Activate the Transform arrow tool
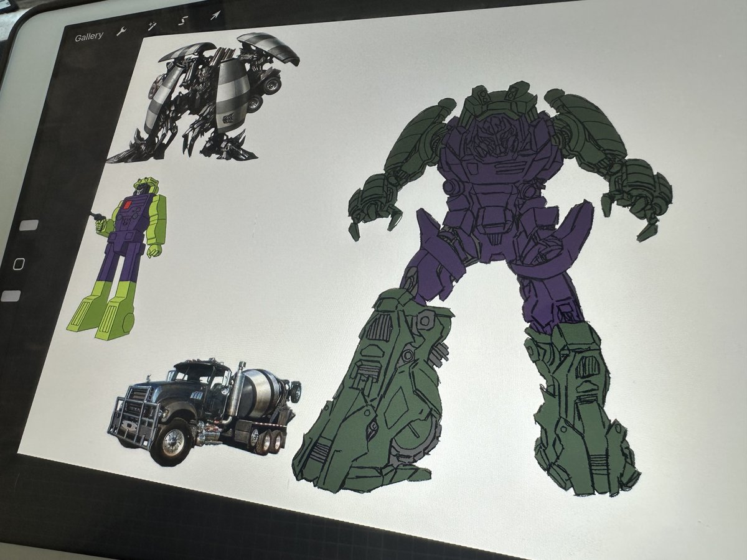This screenshot has width=747, height=560. pyautogui.click(x=215, y=15)
